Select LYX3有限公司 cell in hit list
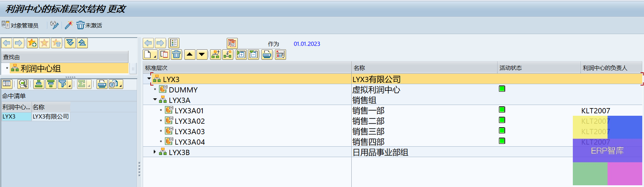Image resolution: width=644 pixels, height=187 pixels. click(51, 116)
